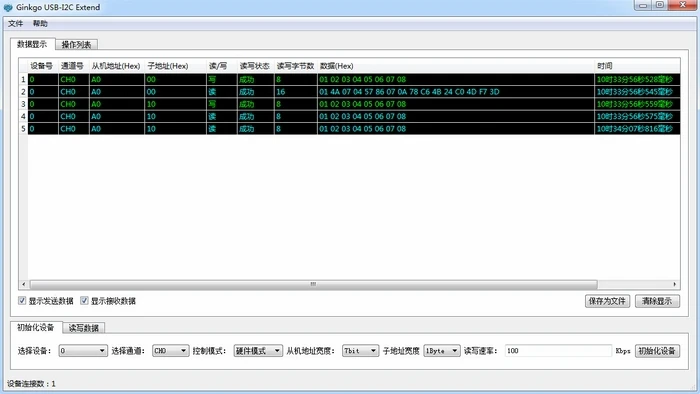Select the 初始化设备 tab
Viewport: 700px width, 394px height.
tap(36, 327)
